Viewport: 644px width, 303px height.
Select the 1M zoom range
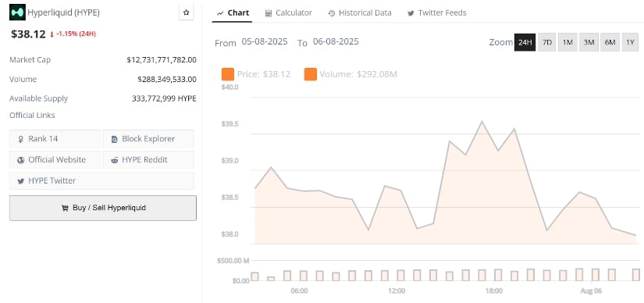click(568, 42)
